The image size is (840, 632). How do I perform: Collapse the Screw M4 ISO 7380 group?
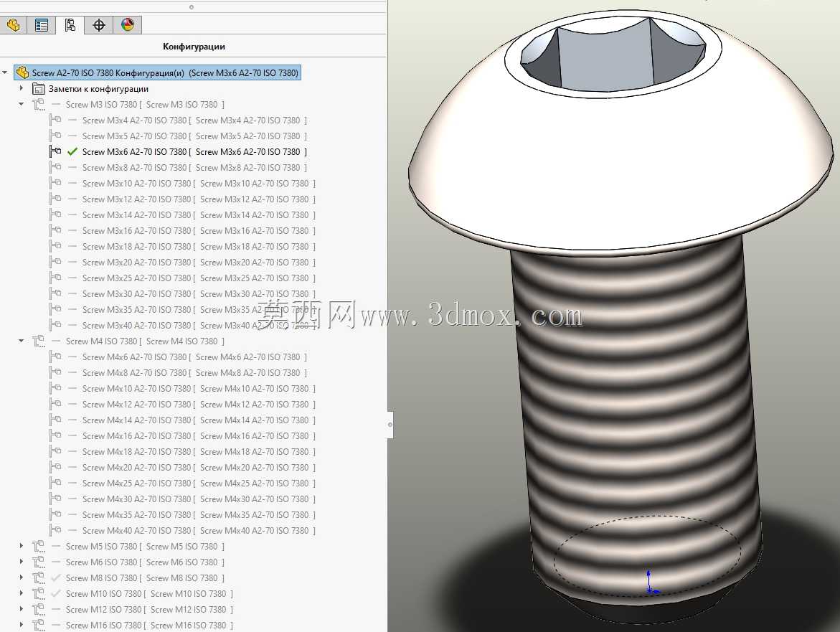pos(22,341)
